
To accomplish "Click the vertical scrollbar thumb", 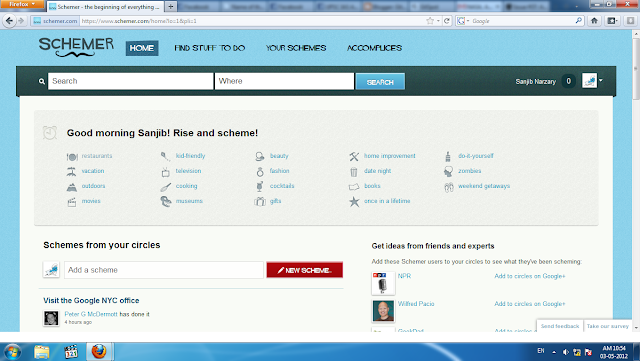I will point(636,69).
